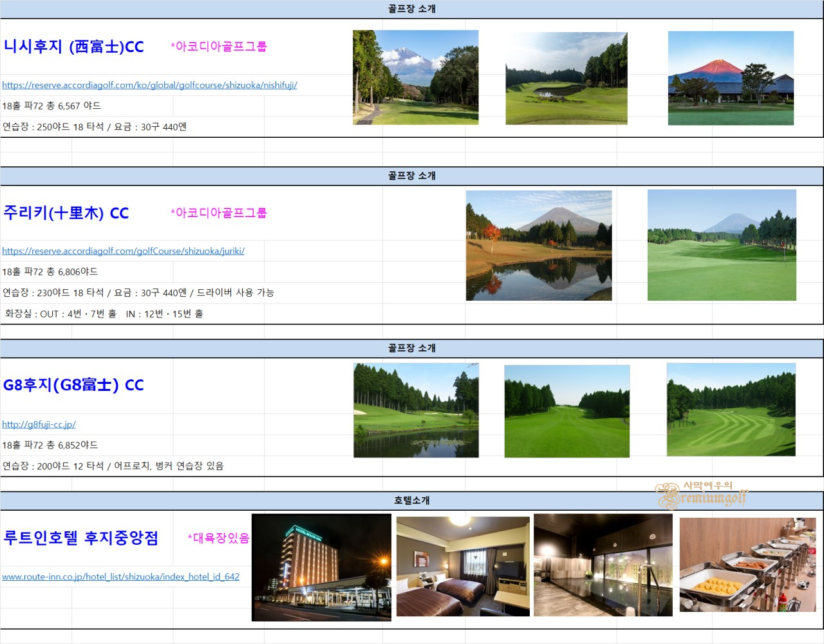Click the 18홀 파72 총 6,806야드 cell
The height and width of the screenshot is (644, 824).
coord(50,272)
